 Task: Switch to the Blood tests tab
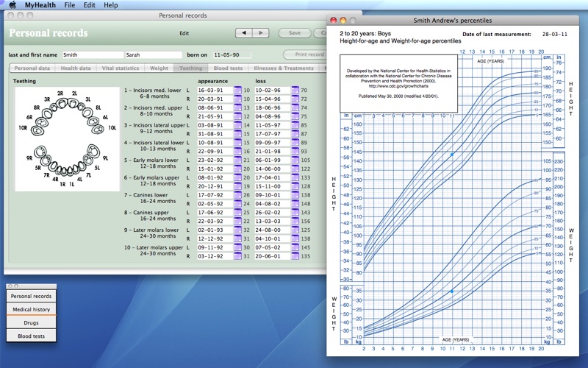(228, 68)
